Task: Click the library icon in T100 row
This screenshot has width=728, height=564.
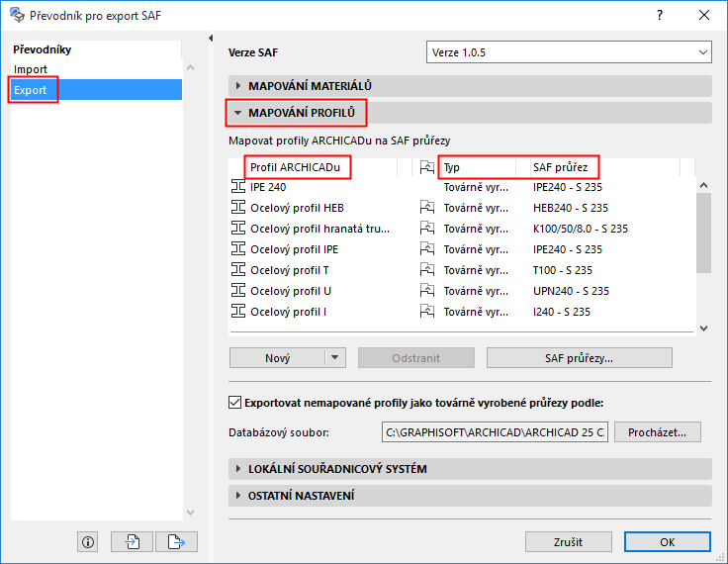Action: [x=427, y=270]
